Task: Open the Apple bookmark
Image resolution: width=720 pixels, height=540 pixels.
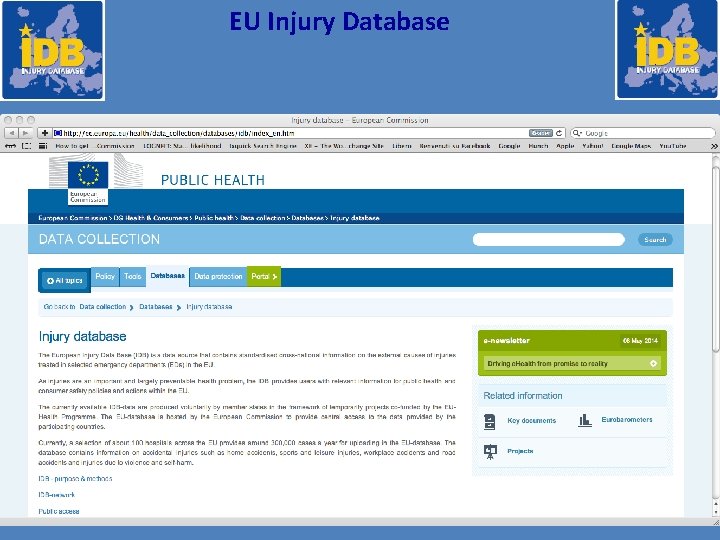Action: (x=565, y=146)
